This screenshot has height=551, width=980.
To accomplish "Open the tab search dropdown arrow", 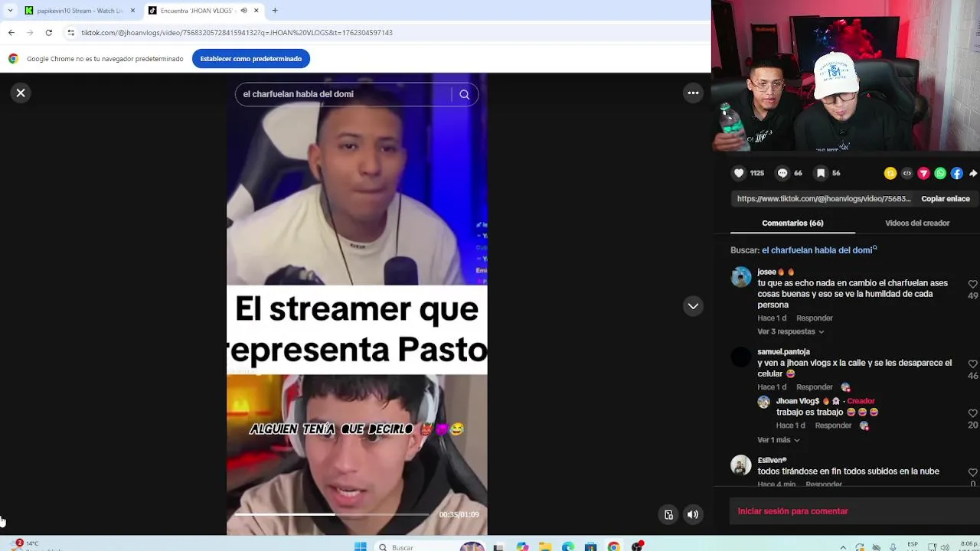I will tap(10, 11).
